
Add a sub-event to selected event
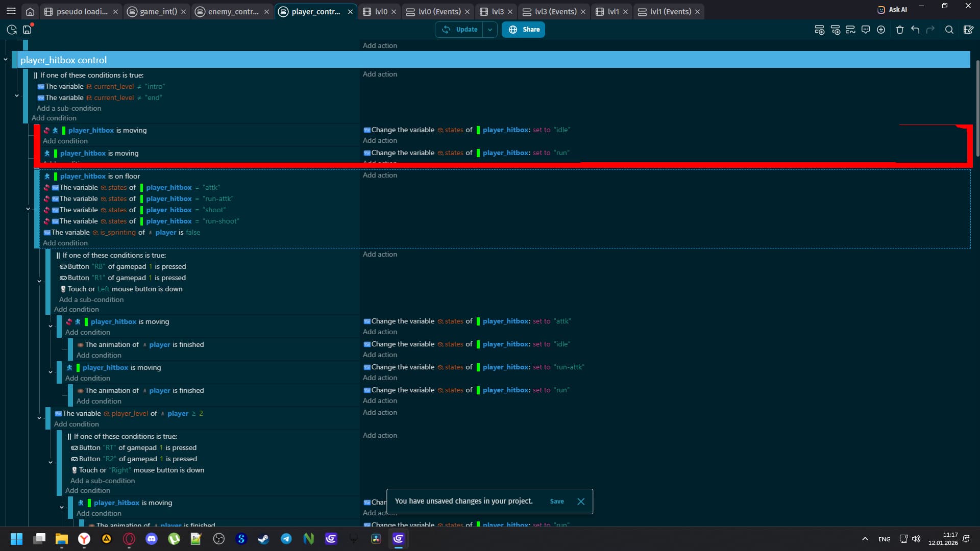point(835,30)
